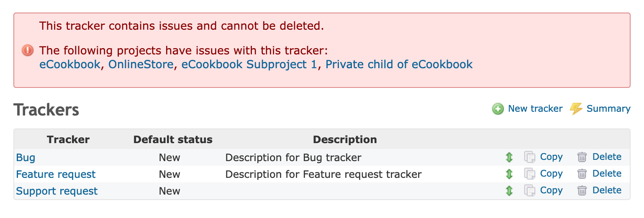The image size is (644, 218).
Task: Open the OnlineStore project link
Action: coord(141,64)
